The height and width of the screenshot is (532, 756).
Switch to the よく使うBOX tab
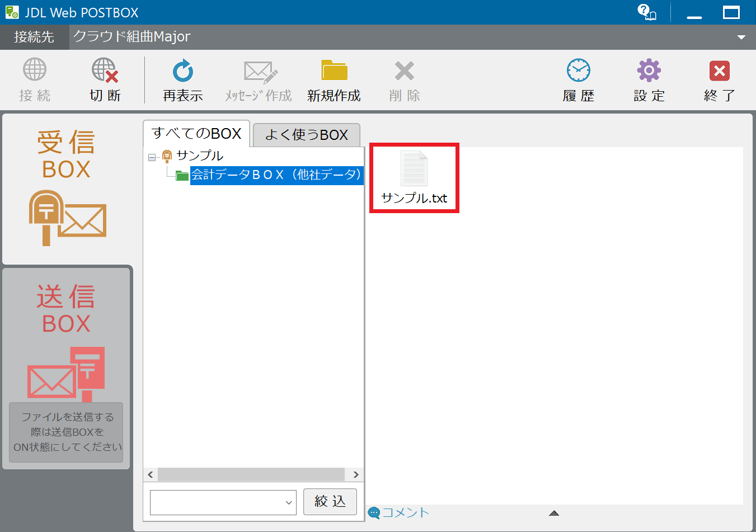click(307, 135)
